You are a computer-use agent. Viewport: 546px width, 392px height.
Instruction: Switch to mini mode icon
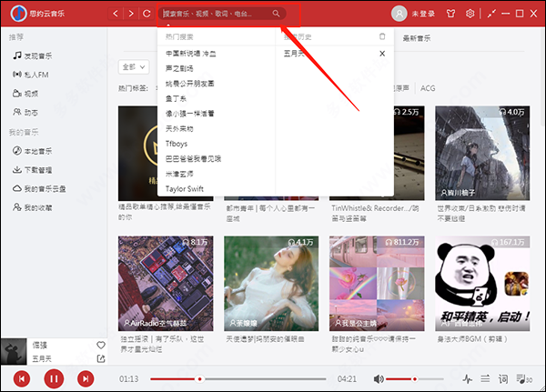pyautogui.click(x=491, y=14)
